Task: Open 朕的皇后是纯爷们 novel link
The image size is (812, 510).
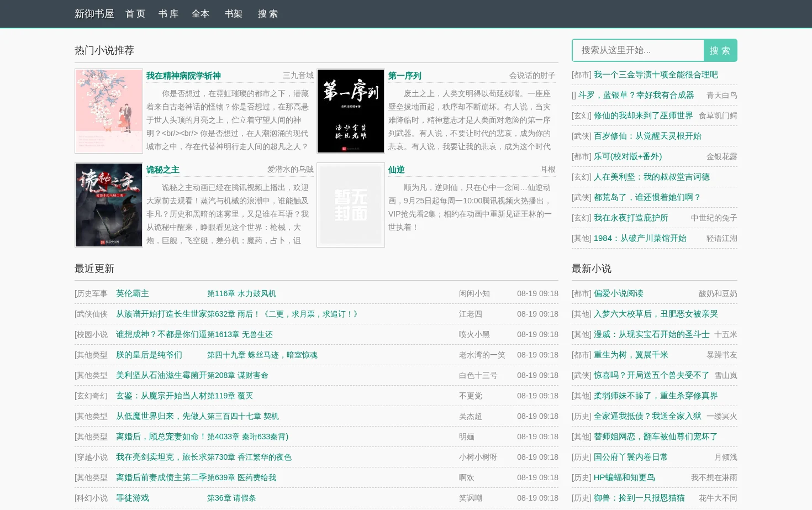Action: (x=149, y=355)
